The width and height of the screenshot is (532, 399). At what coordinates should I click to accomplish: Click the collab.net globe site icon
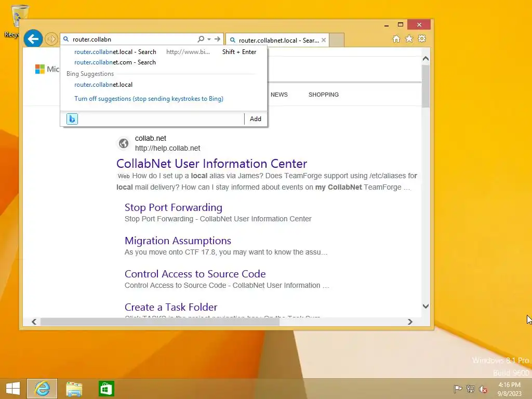pyautogui.click(x=124, y=143)
